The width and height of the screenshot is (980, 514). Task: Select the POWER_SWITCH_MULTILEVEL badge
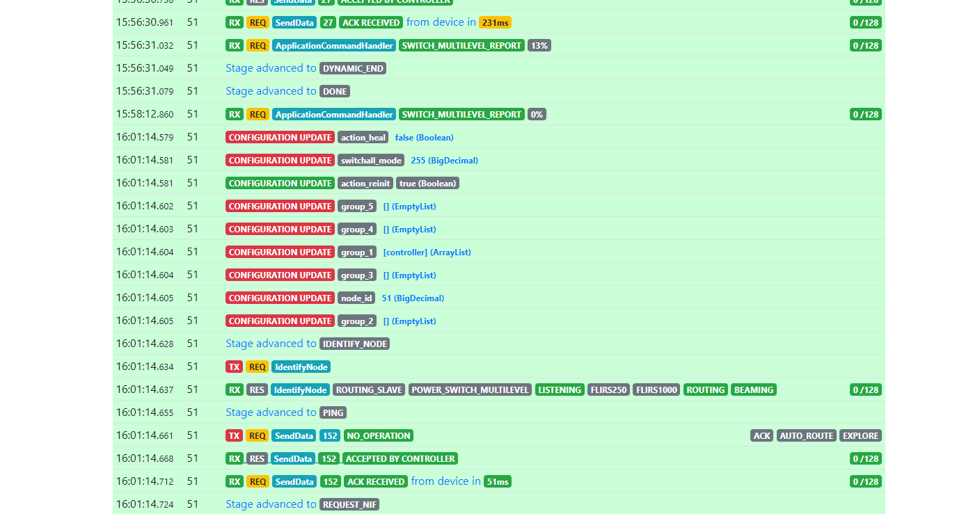tap(470, 390)
